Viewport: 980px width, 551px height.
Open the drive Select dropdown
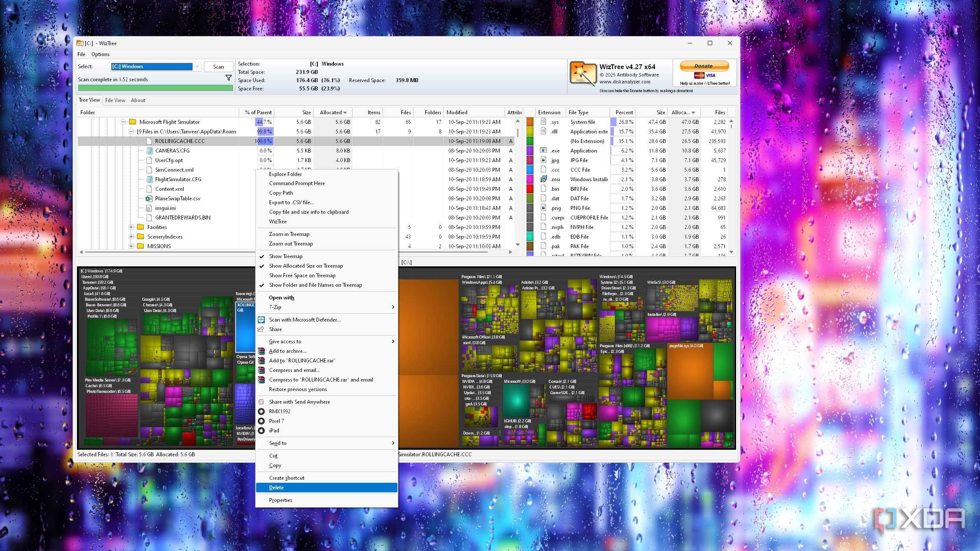click(x=197, y=66)
